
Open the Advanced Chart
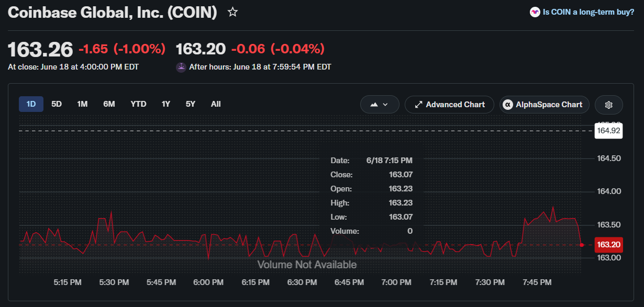pos(450,105)
